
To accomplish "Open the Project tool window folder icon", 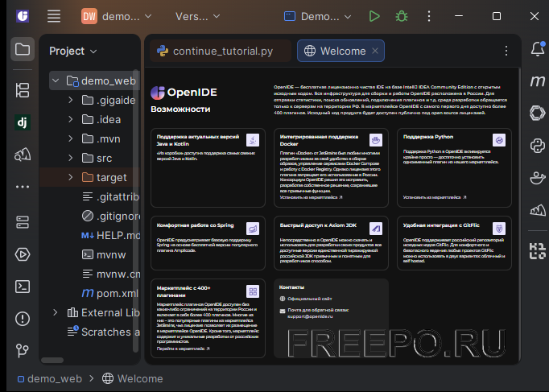I will click(x=23, y=49).
